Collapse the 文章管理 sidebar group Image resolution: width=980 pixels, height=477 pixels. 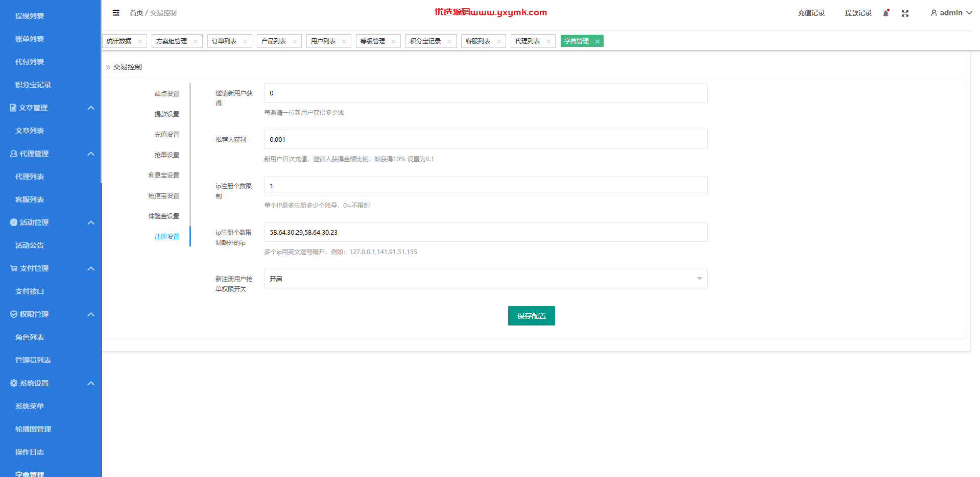click(x=91, y=108)
